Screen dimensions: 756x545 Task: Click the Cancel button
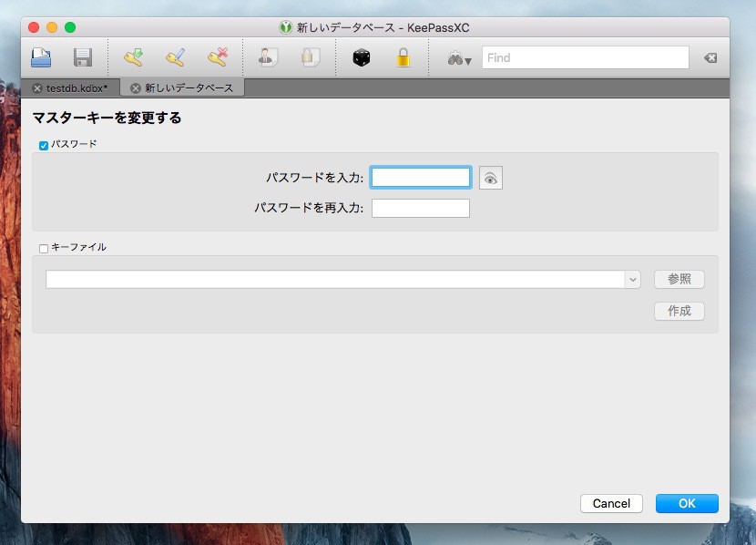[611, 503]
